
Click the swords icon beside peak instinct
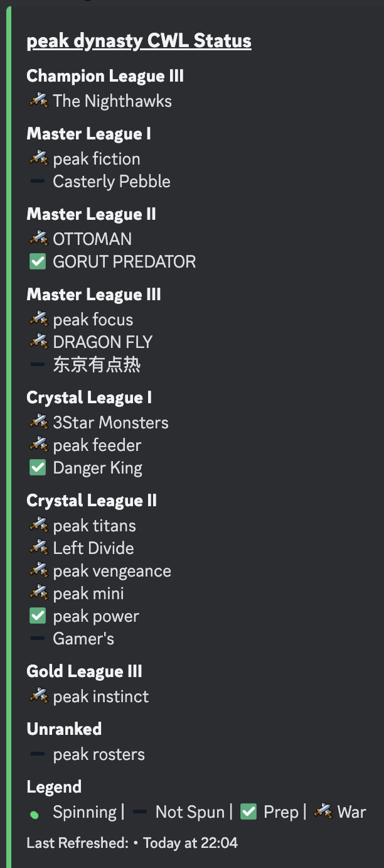[x=38, y=696]
